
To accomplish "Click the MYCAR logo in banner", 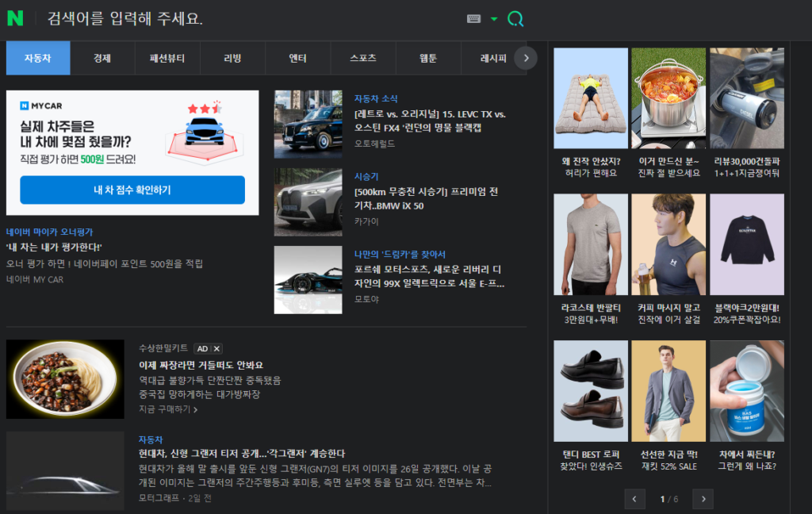I will (x=42, y=105).
